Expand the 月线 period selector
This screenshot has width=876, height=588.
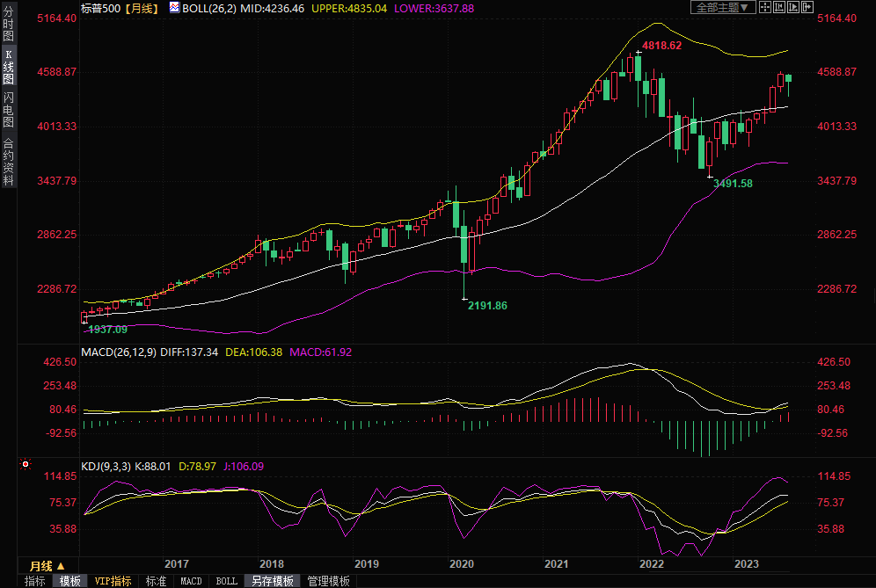47,565
